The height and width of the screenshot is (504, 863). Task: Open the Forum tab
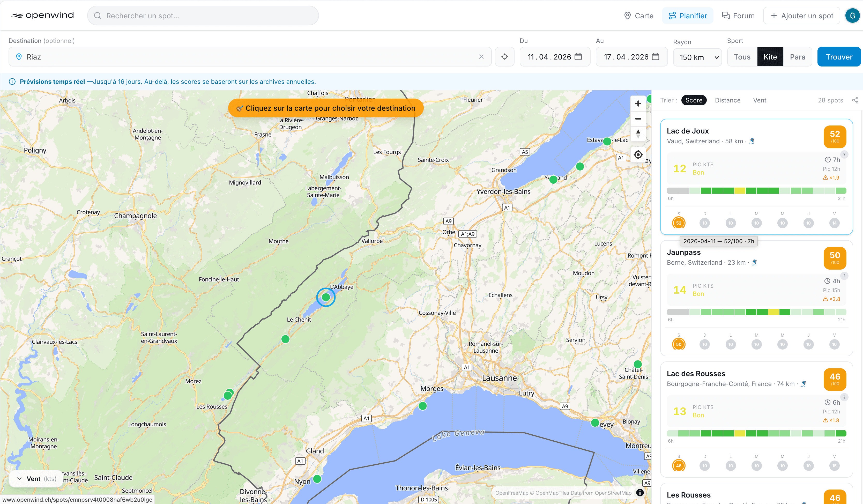[738, 16]
